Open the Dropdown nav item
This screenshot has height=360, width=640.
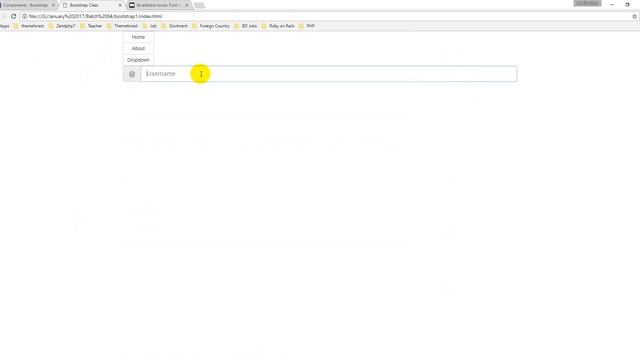pyautogui.click(x=138, y=60)
